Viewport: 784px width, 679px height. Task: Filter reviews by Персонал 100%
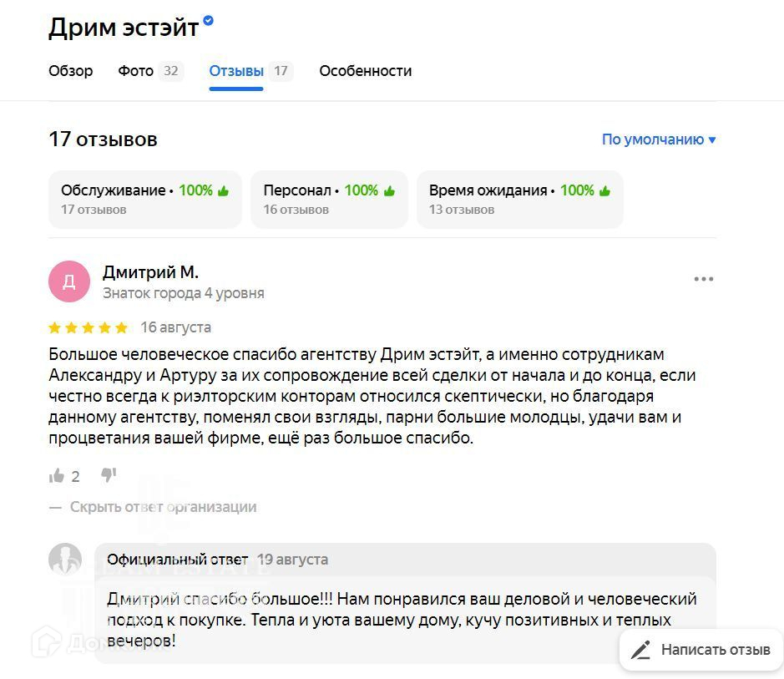[329, 199]
